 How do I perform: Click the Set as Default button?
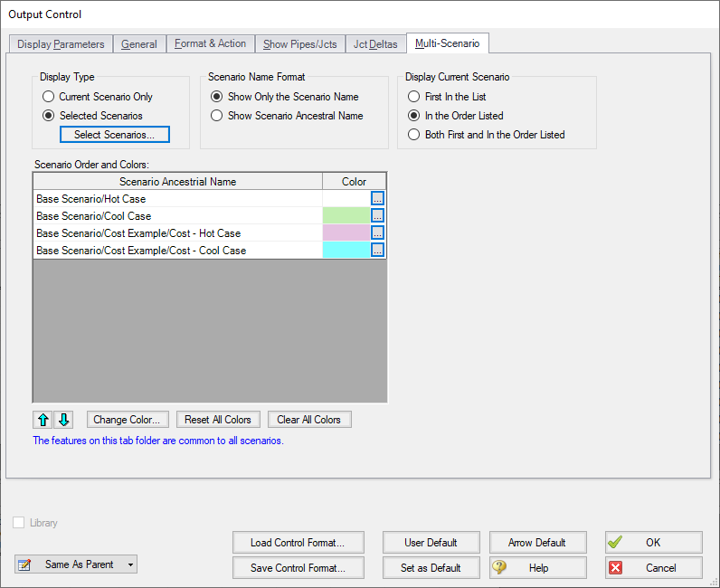coord(431,568)
